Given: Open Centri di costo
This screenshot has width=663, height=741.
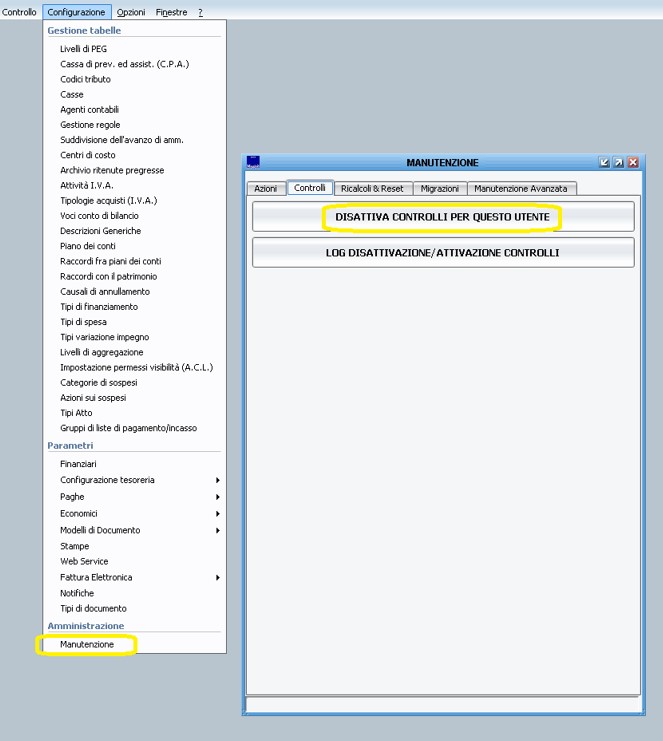Looking at the screenshot, I should (x=88, y=155).
